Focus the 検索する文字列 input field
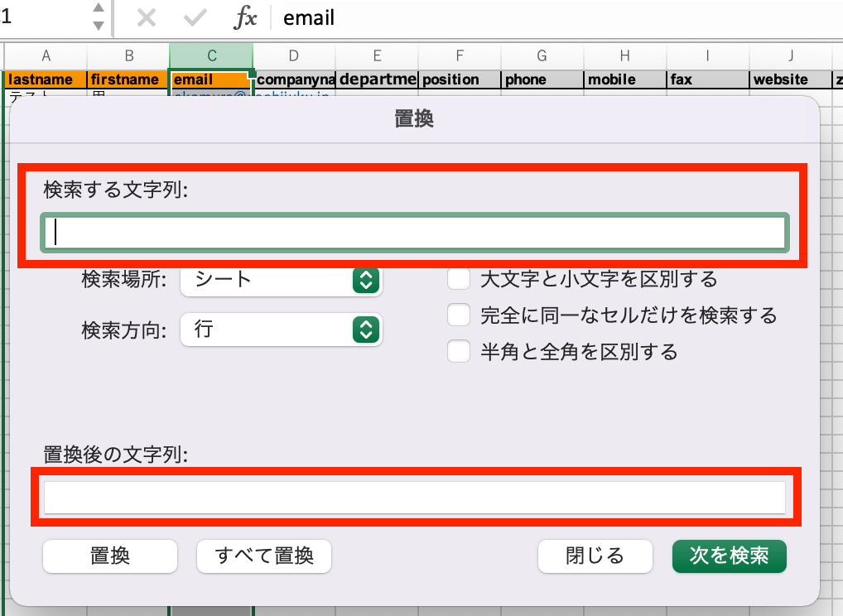The image size is (843, 616). point(414,233)
